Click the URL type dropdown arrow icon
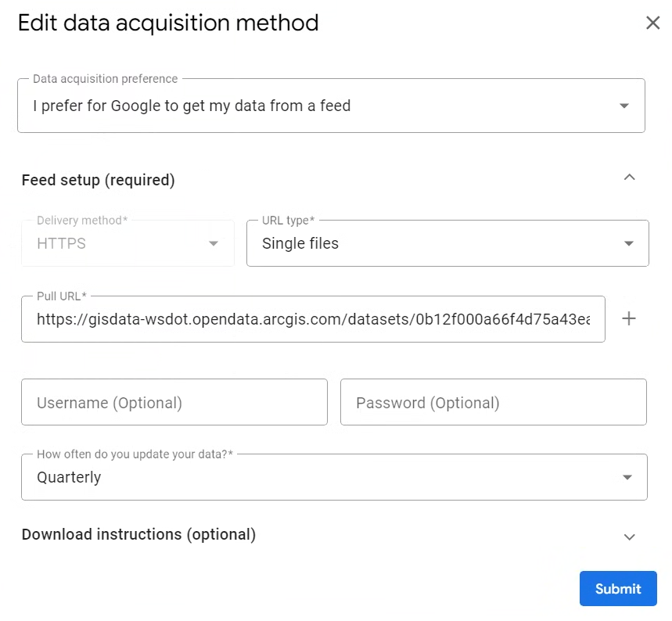The height and width of the screenshot is (621, 672). [x=628, y=243]
